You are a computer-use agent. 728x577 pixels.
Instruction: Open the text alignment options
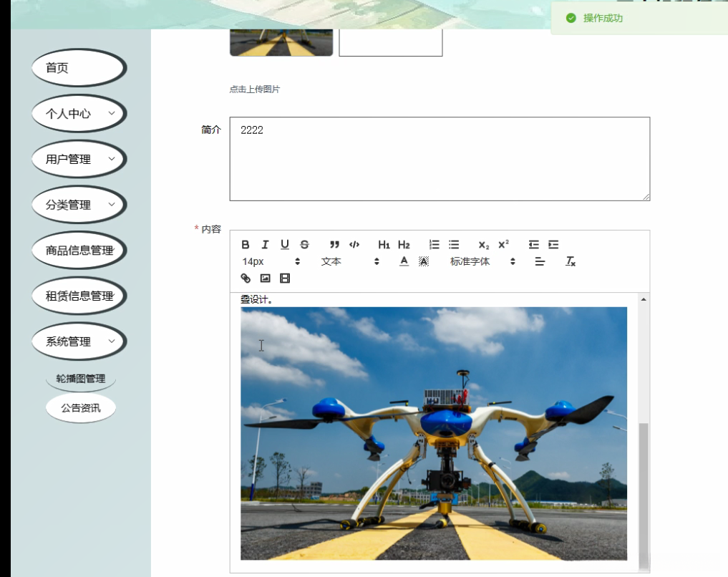point(540,261)
